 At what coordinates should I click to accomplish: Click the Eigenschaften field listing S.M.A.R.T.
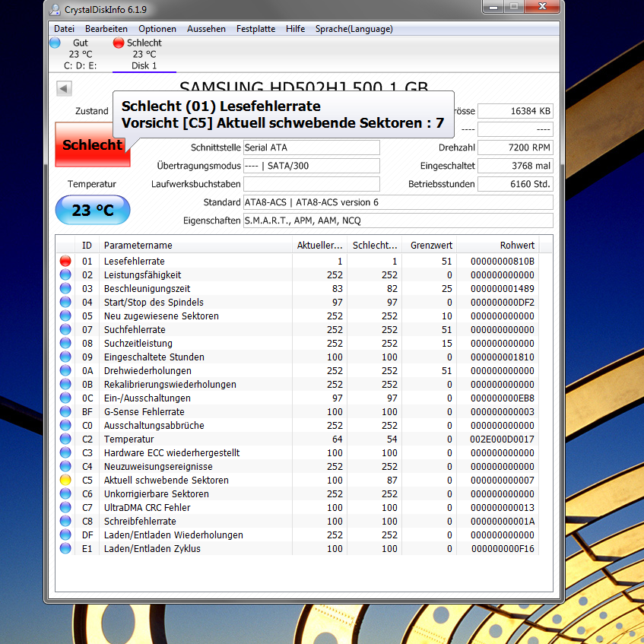coord(398,220)
